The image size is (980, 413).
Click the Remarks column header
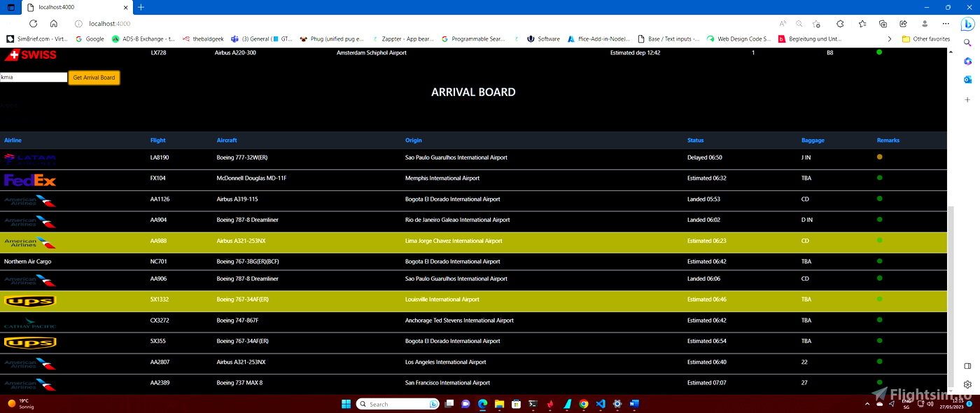tap(888, 140)
